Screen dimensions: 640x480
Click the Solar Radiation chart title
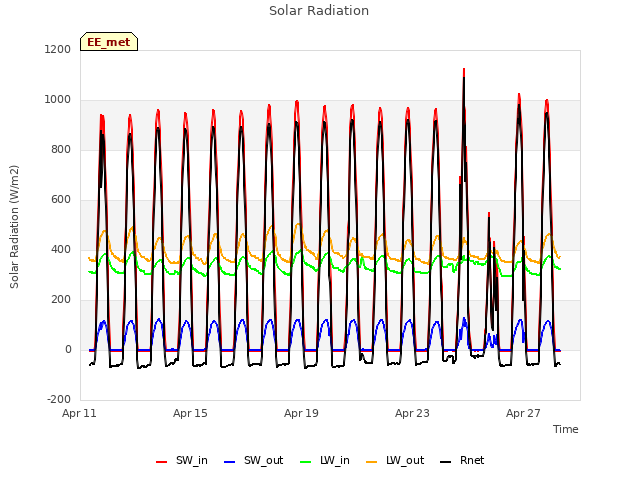[x=319, y=11]
